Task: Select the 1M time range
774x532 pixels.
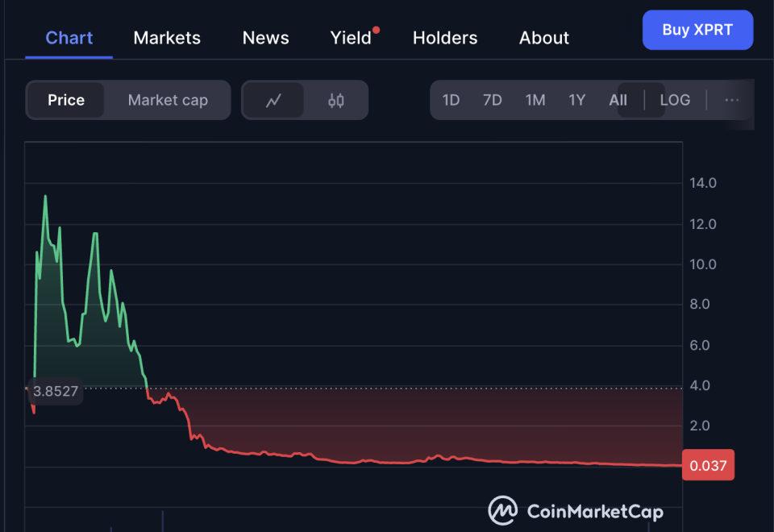Action: click(535, 100)
